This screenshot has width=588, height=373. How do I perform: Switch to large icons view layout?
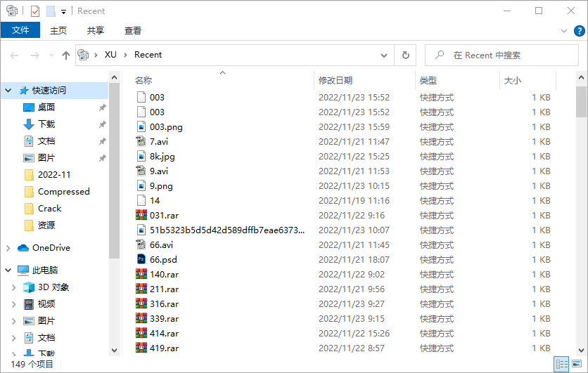coord(577,364)
